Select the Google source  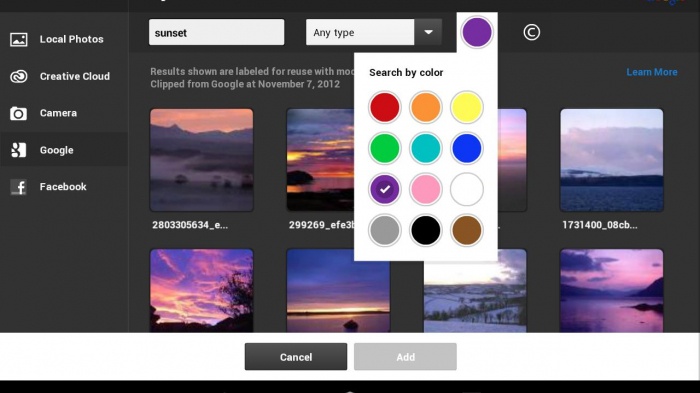point(64,150)
